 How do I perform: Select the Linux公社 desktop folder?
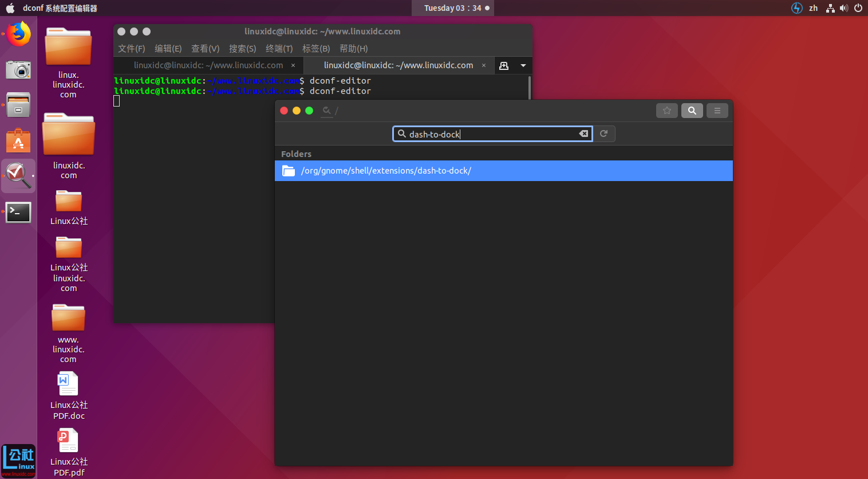point(69,207)
